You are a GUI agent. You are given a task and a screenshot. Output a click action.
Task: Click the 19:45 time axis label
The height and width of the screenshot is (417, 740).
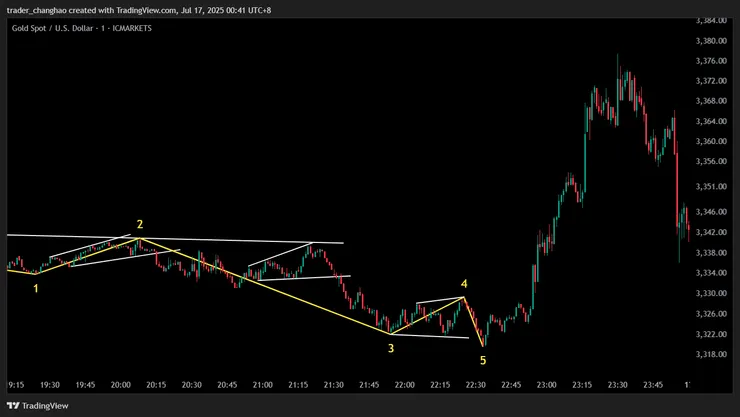tap(85, 385)
